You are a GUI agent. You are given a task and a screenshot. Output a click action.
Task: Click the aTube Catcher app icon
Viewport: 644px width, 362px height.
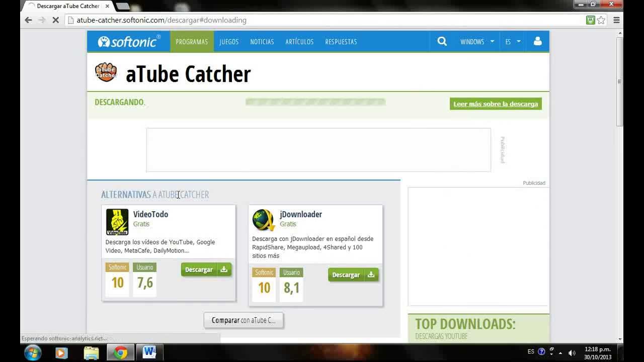pyautogui.click(x=106, y=72)
